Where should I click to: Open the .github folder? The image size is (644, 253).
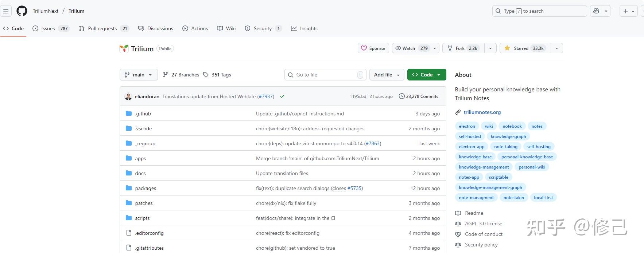tap(143, 114)
